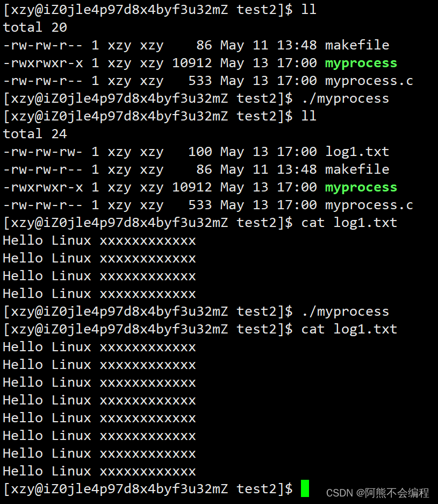This screenshot has height=504, width=438.
Task: Click makefile entry in the second listing
Action: click(357, 169)
